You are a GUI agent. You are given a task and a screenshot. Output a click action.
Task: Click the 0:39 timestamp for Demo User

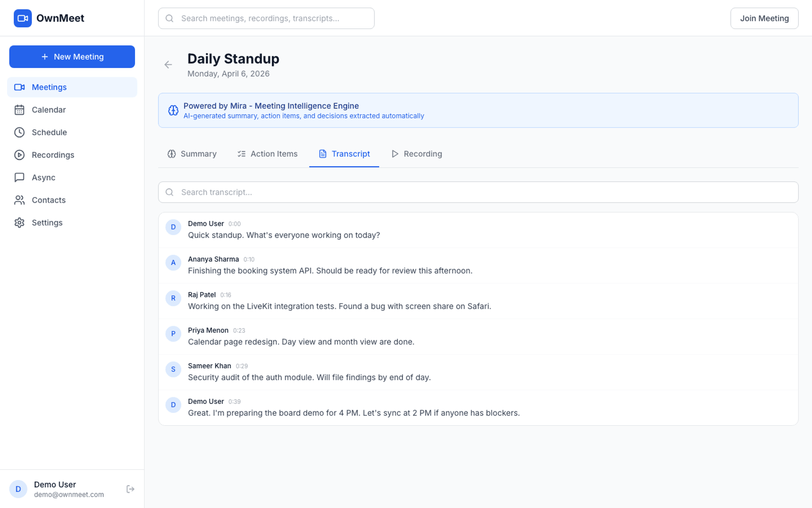click(234, 402)
